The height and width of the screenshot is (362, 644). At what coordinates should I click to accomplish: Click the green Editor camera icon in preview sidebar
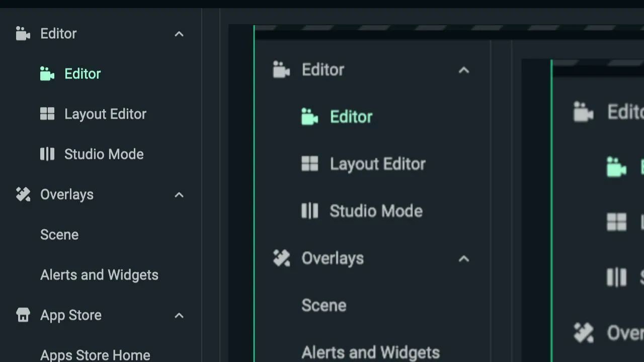[x=309, y=117]
